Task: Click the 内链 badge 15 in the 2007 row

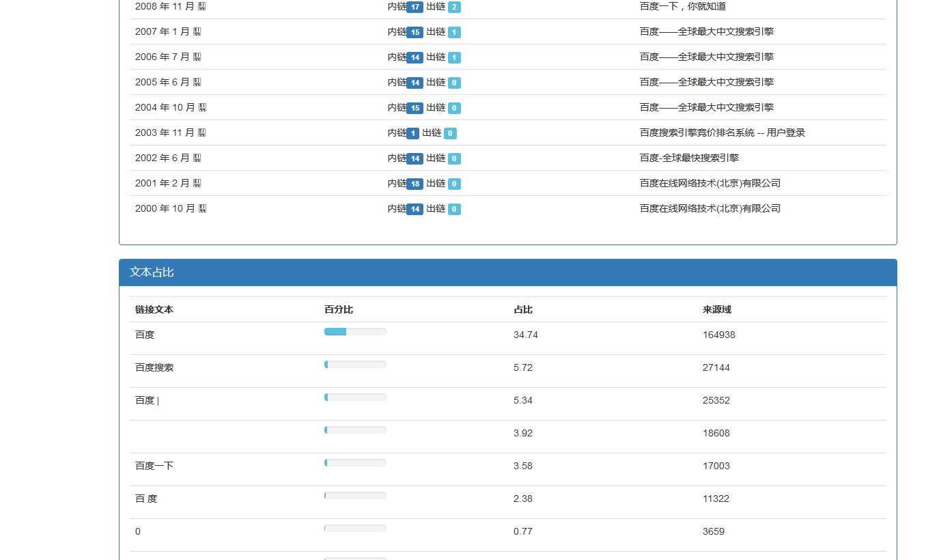Action: click(415, 32)
